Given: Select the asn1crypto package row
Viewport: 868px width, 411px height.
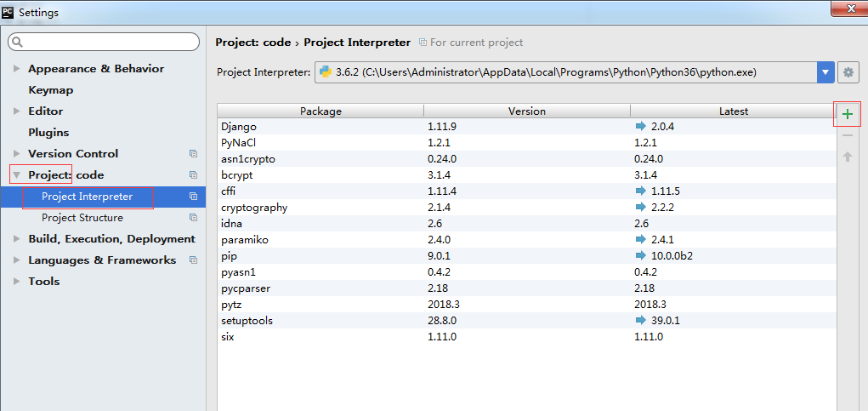Looking at the screenshot, I should [526, 159].
